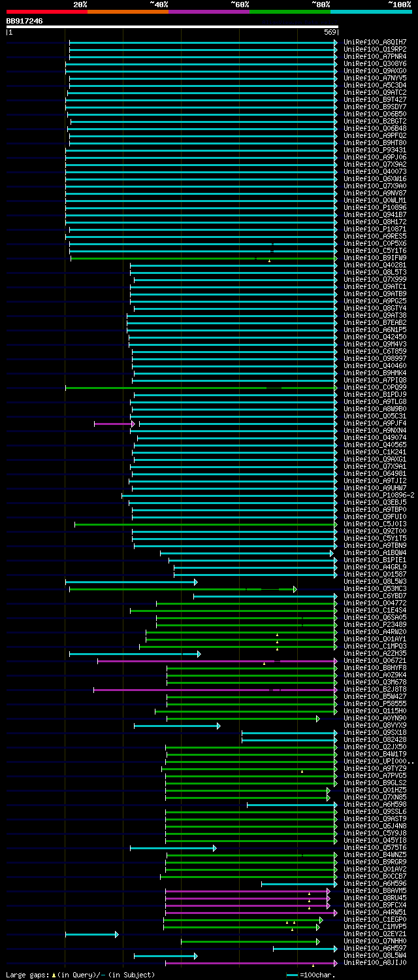Open hit UniRef100_P10896-2
This screenshot has height=980, width=418.
[379, 495]
